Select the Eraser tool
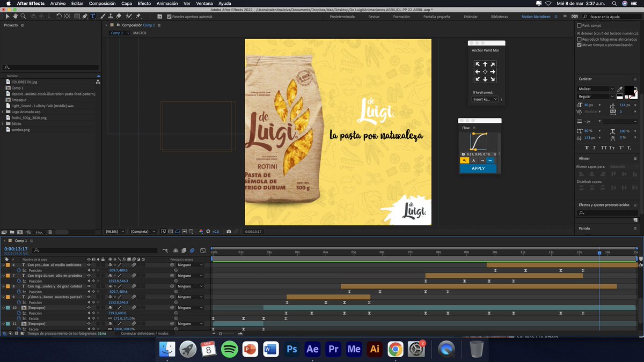 click(x=119, y=16)
